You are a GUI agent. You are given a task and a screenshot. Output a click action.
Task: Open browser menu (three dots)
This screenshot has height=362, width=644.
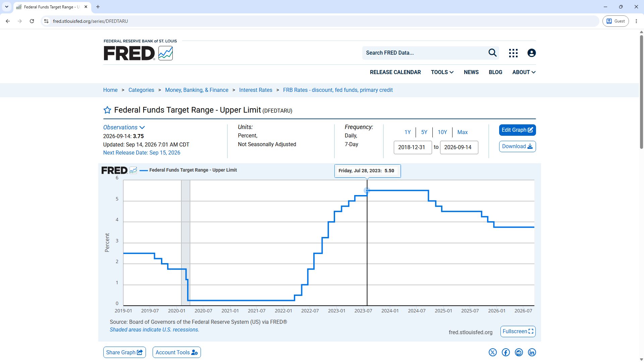point(636,21)
